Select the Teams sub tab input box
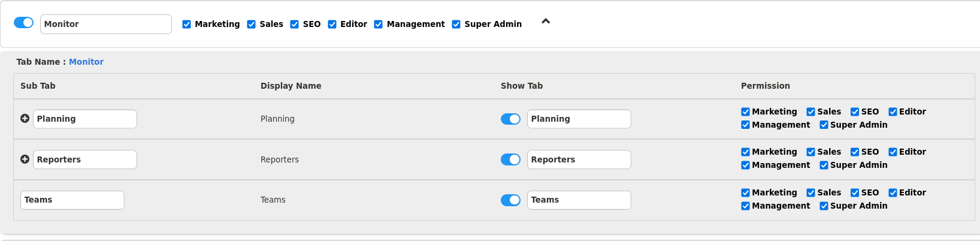Viewport: 980px width, 241px height. pos(72,200)
